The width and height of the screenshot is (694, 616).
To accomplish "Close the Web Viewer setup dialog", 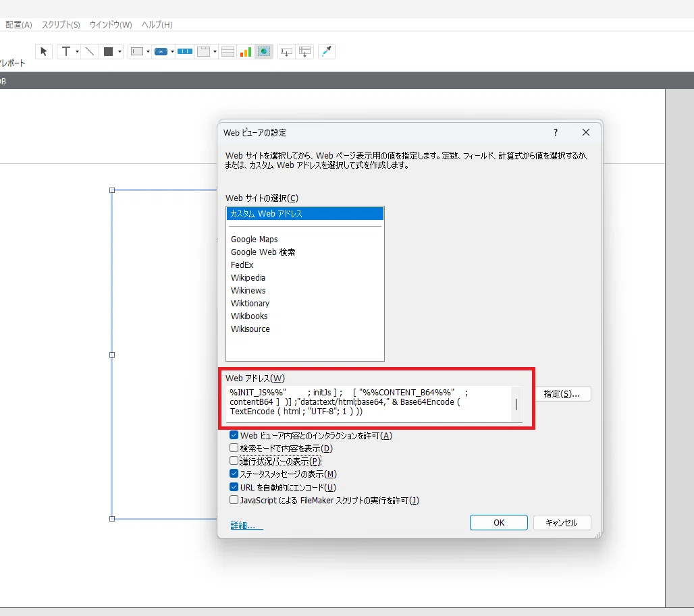I will (x=586, y=132).
